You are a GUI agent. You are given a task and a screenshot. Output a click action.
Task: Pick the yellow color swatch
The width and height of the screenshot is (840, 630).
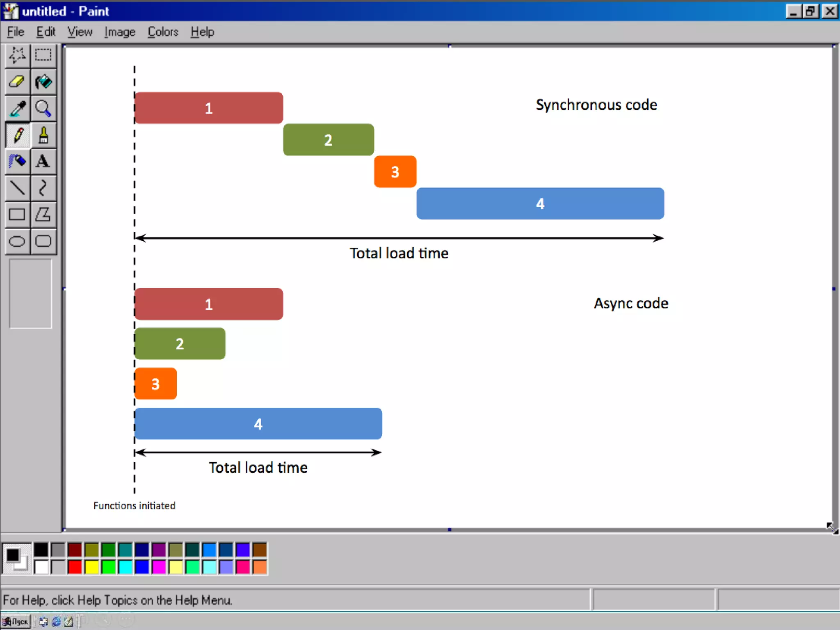tap(92, 567)
